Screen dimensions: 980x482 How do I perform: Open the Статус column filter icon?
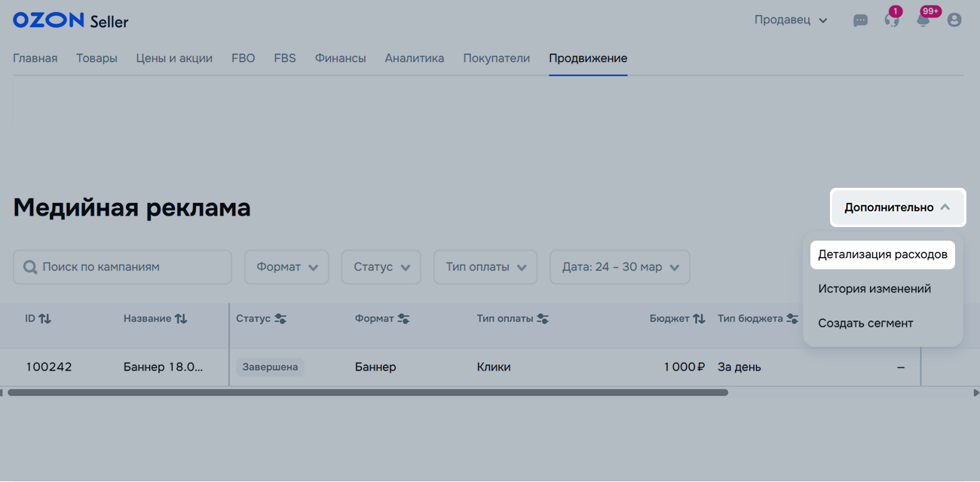coord(280,319)
